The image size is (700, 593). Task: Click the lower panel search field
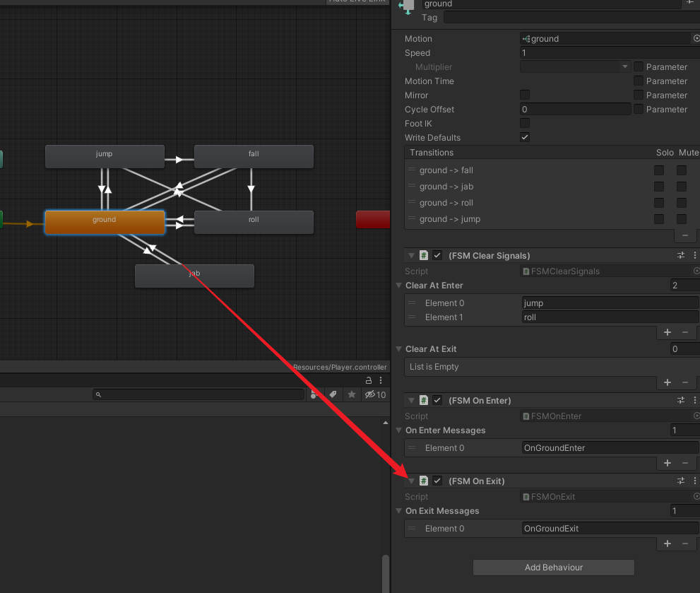click(x=198, y=394)
